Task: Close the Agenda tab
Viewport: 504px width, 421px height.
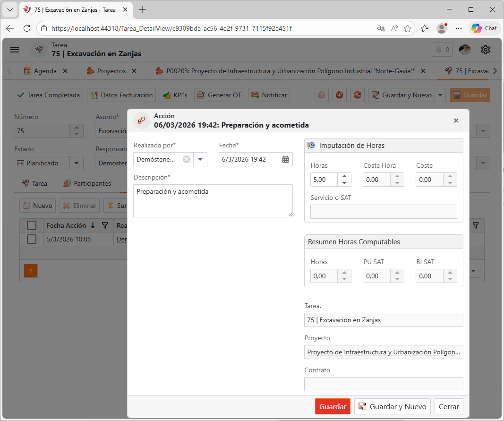Action: (65, 71)
